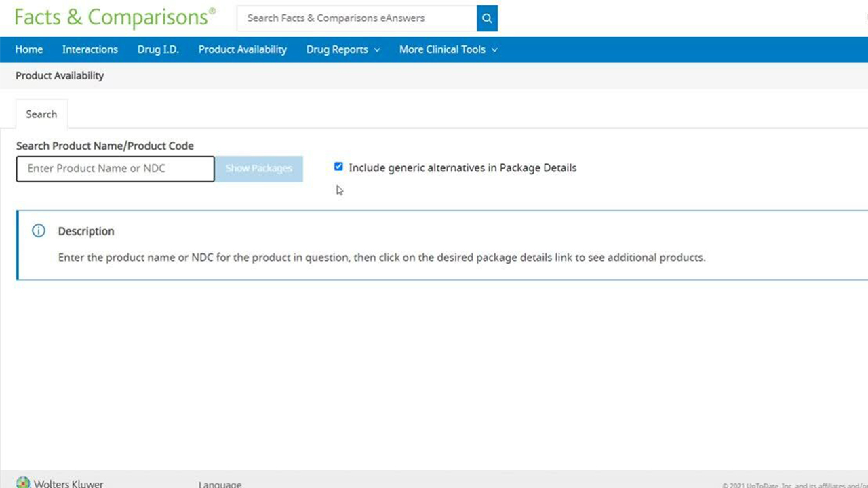Expand the More Clinical Tools menu
The image size is (868, 488).
point(442,49)
